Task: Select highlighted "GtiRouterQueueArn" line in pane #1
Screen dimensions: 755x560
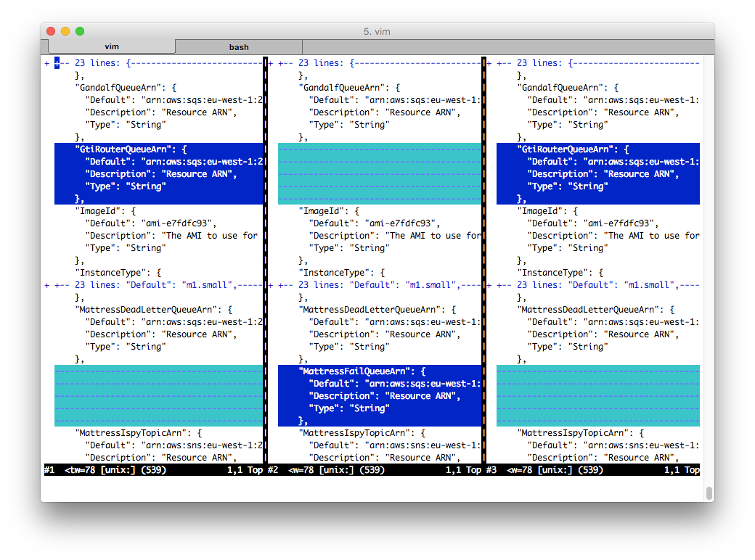Action: (x=131, y=149)
